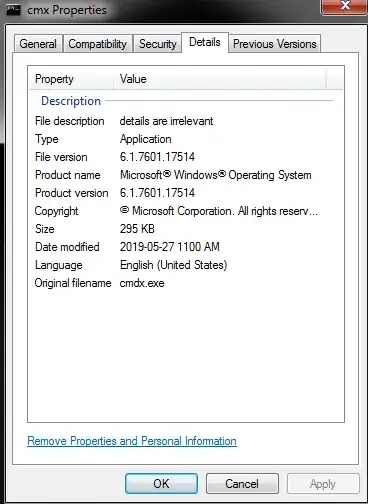This screenshot has height=504, width=368.
Task: Switch to the General tab
Action: pyautogui.click(x=38, y=44)
